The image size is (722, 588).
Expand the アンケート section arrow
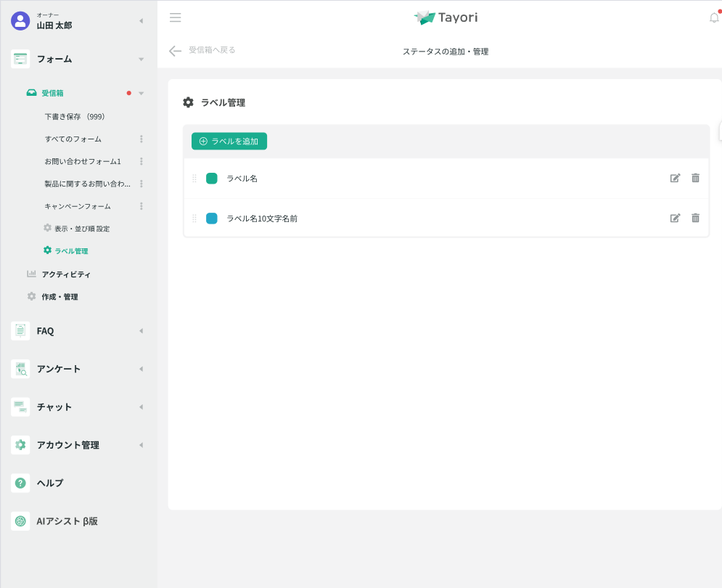click(141, 369)
